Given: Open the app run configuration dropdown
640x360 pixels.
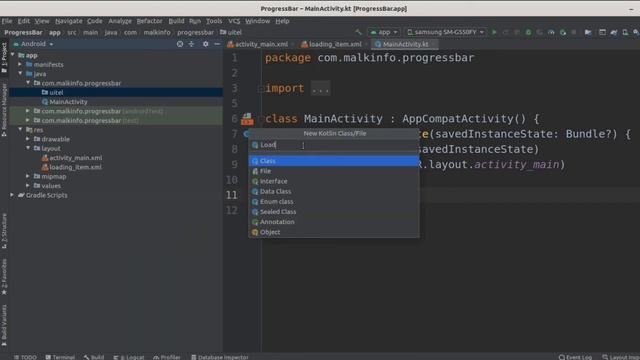Looking at the screenshot, I should coord(384,32).
